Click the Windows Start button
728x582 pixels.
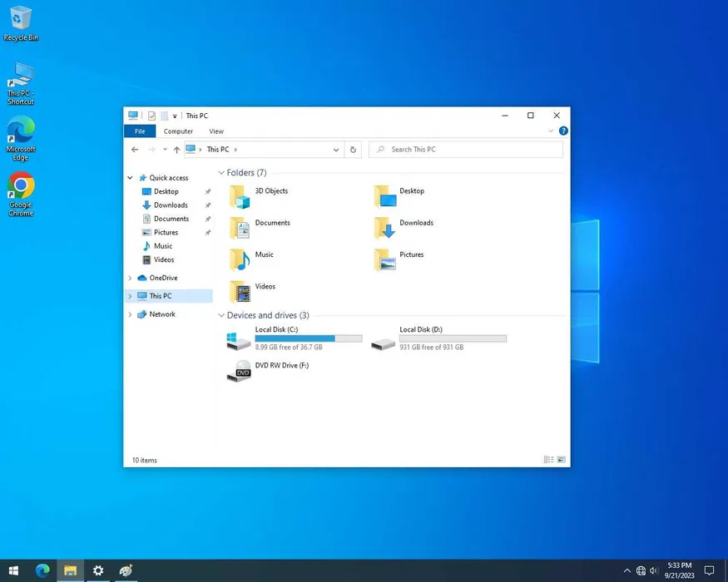[13, 570]
